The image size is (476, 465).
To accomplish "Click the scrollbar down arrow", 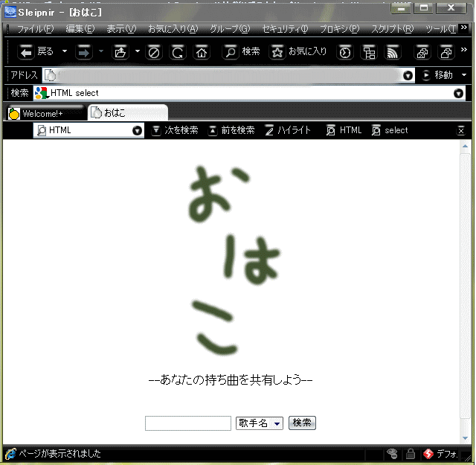I will pos(465,438).
